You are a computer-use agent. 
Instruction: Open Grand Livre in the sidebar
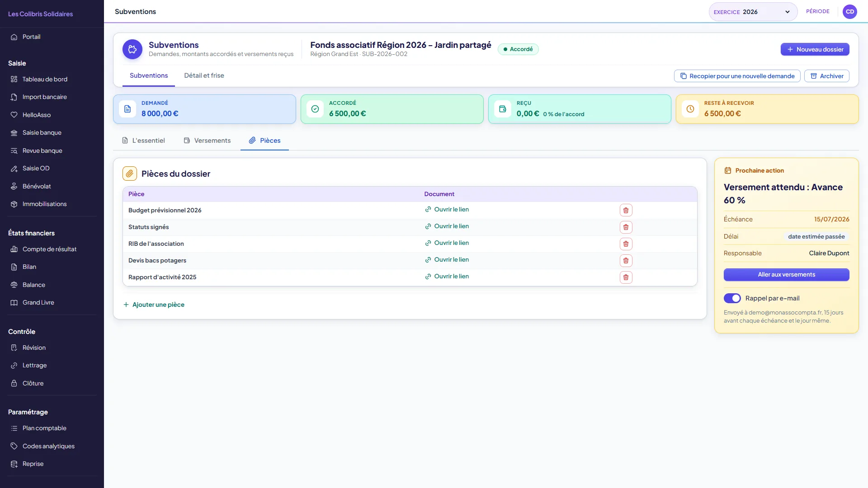click(52, 303)
